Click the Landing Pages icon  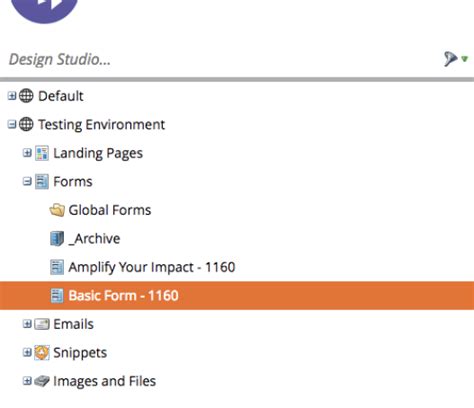pyautogui.click(x=42, y=153)
